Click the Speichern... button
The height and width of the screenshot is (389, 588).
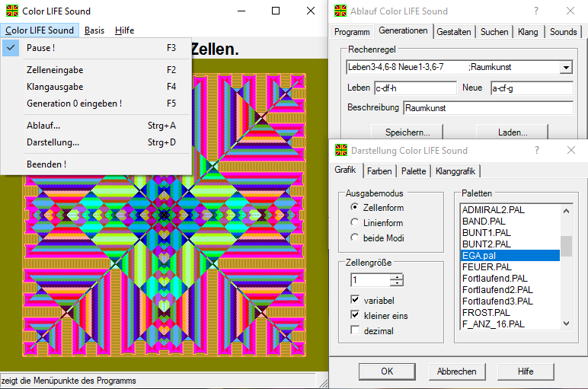tap(407, 132)
